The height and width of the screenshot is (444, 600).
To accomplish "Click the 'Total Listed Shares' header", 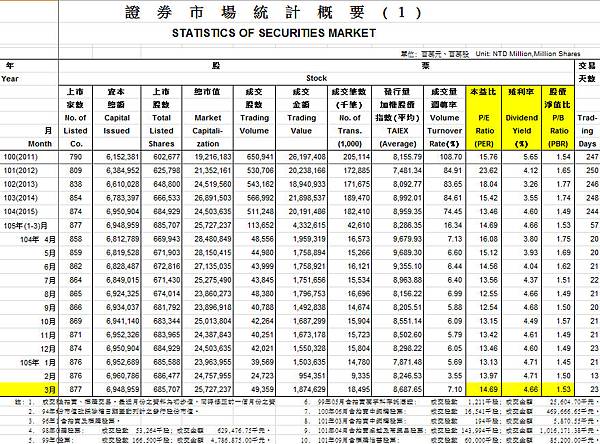I will [161, 118].
